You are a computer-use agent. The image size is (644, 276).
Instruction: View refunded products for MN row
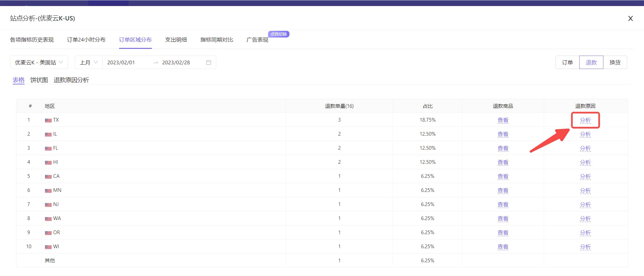click(503, 190)
